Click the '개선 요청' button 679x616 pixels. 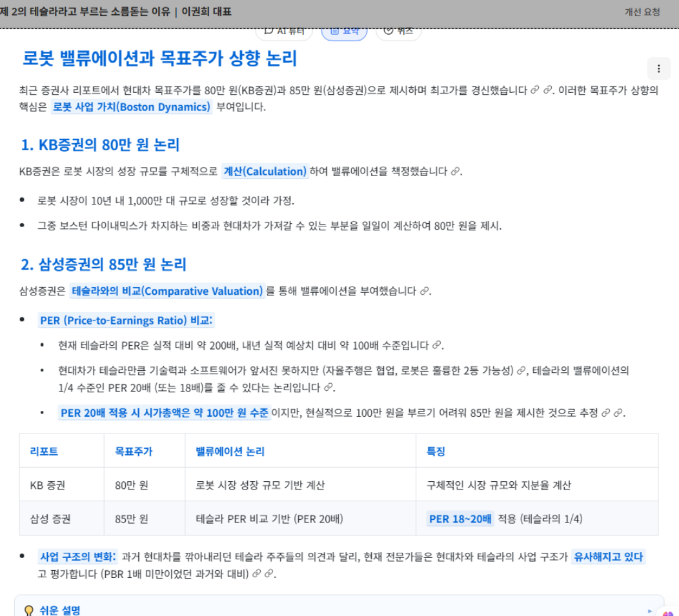pos(642,12)
